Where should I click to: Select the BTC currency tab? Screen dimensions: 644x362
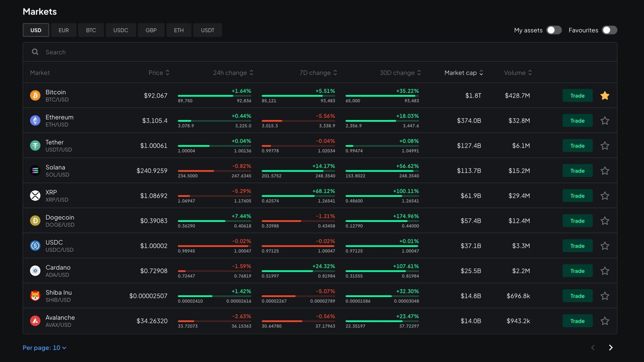[91, 30]
